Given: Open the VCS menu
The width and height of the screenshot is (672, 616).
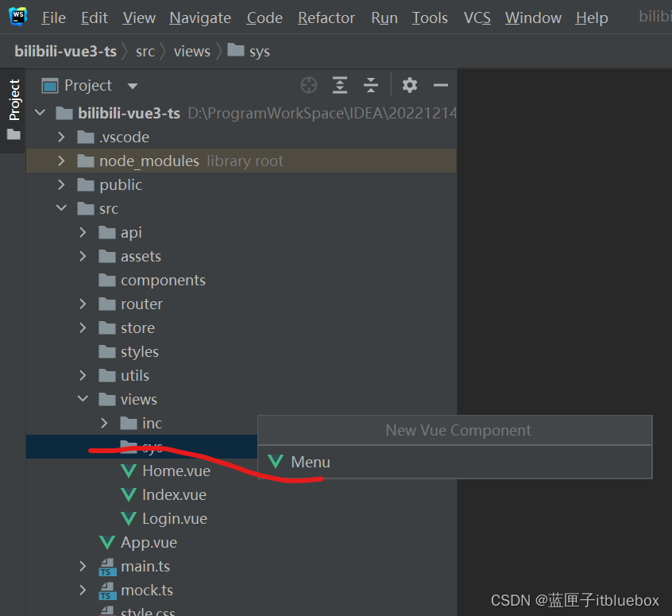Looking at the screenshot, I should (477, 18).
